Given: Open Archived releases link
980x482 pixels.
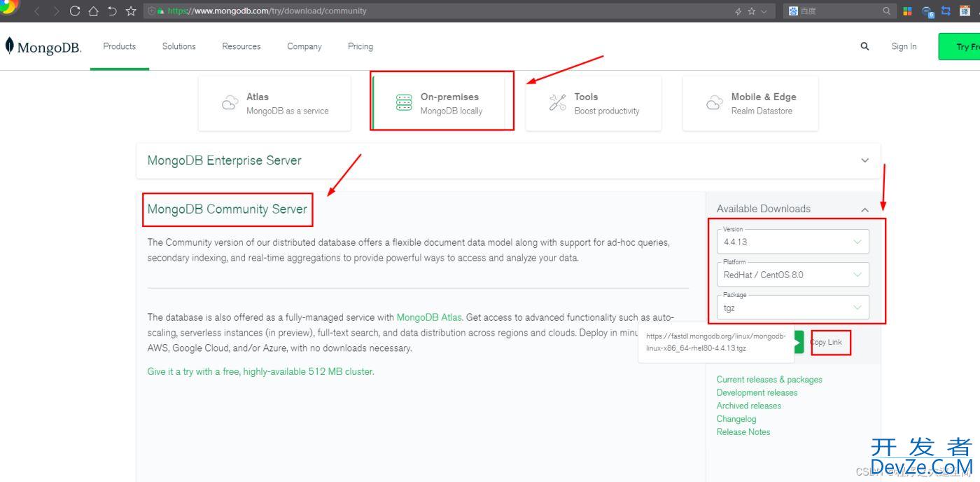Looking at the screenshot, I should [x=749, y=406].
